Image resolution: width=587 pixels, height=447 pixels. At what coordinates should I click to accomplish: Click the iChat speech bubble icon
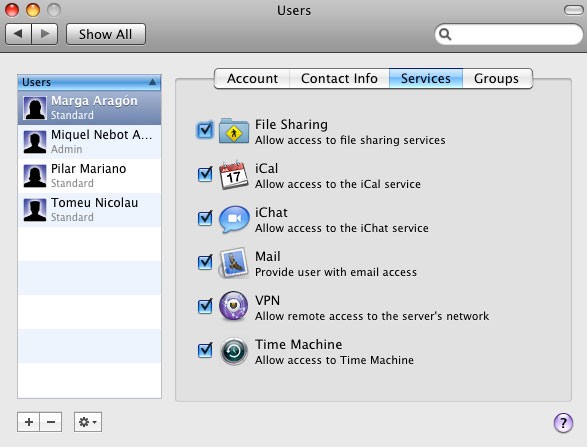234,219
